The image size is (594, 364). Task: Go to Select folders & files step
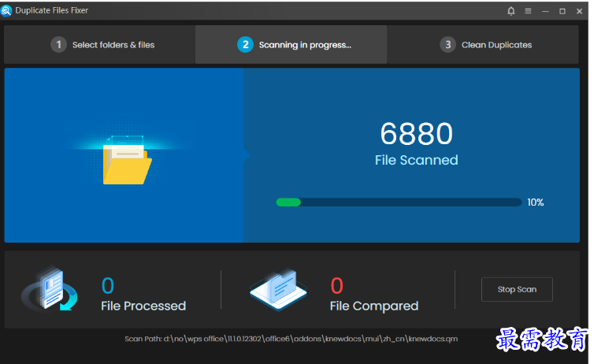pyautogui.click(x=99, y=45)
